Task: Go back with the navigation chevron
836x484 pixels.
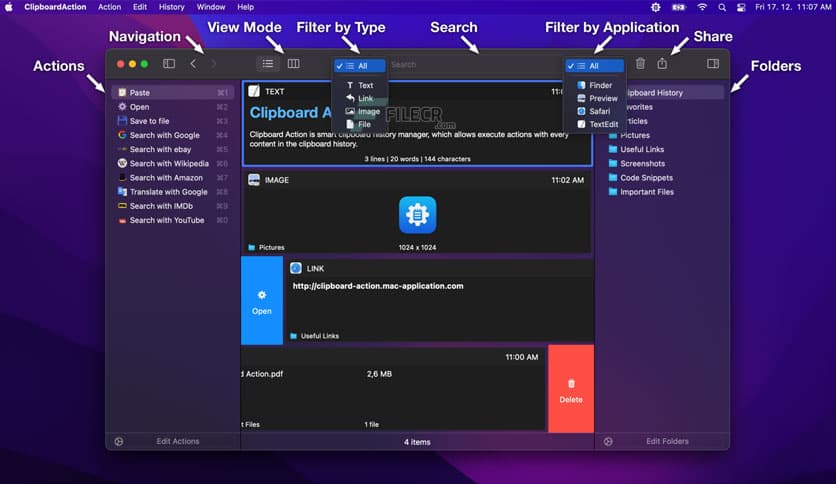Action: [x=193, y=64]
